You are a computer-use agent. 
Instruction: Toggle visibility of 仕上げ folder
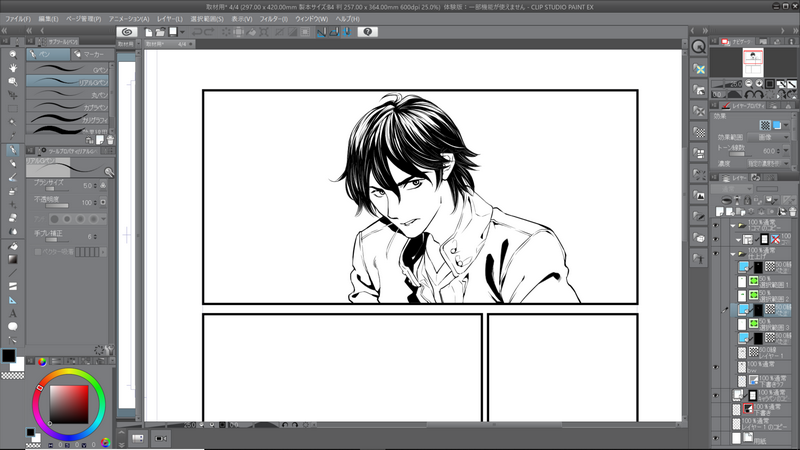716,254
